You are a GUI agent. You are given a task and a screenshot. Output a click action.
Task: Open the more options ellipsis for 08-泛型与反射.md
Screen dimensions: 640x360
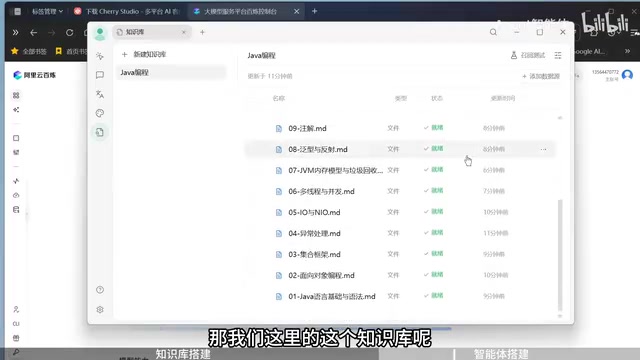pos(543,149)
